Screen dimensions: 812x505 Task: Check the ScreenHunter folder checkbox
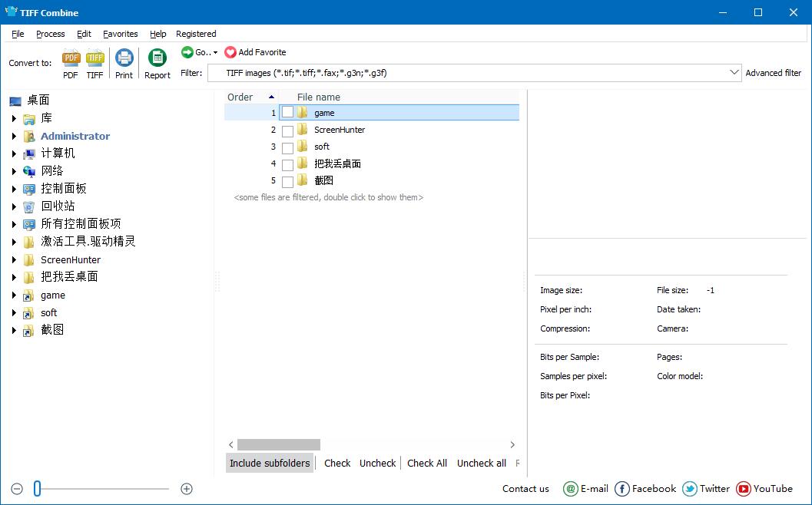287,131
